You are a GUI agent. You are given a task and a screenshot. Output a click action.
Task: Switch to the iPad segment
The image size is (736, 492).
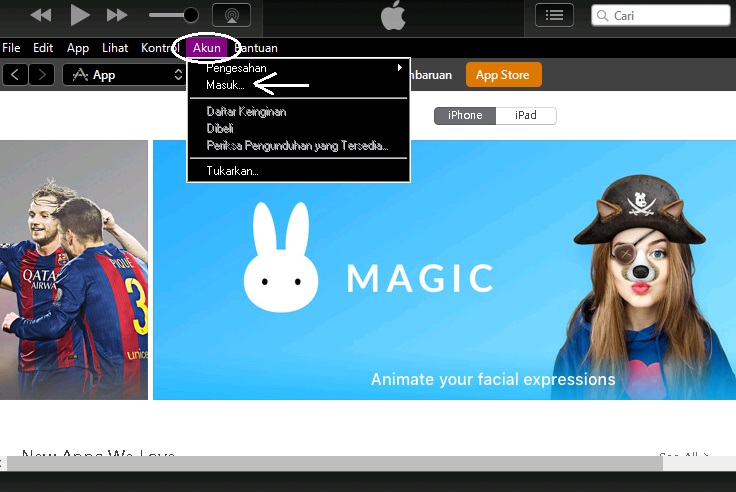click(x=526, y=115)
